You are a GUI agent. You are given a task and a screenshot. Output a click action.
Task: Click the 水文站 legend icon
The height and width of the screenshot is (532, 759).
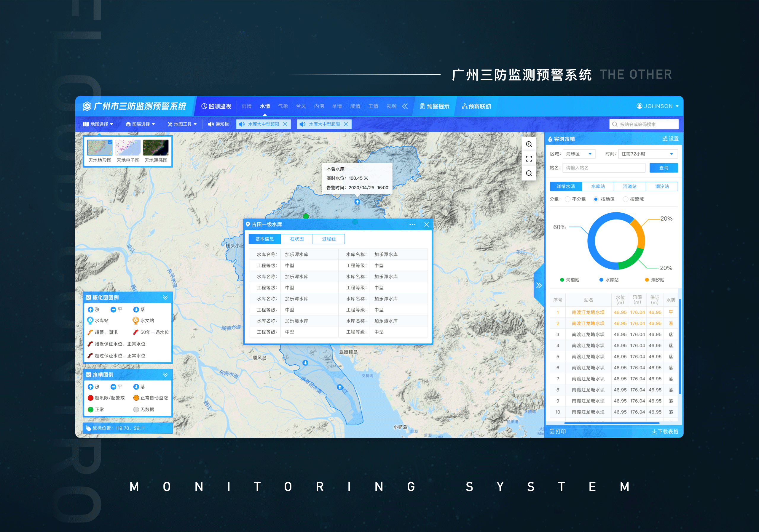click(135, 320)
